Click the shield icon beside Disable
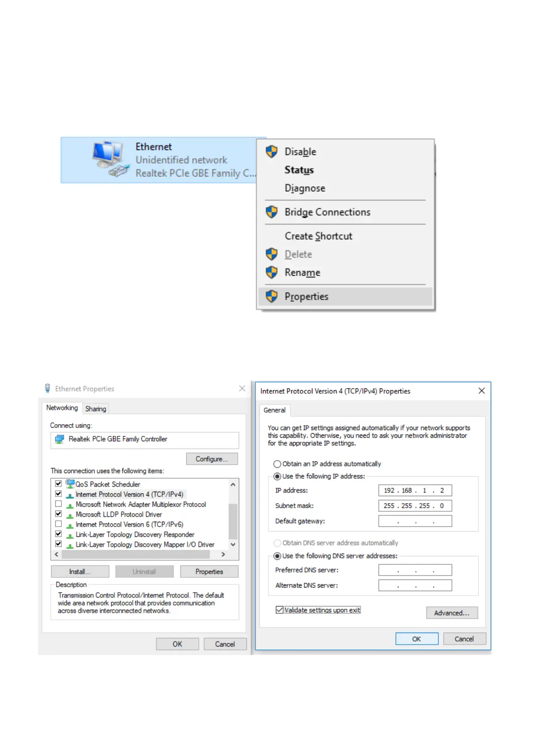The width and height of the screenshot is (534, 756). point(271,152)
